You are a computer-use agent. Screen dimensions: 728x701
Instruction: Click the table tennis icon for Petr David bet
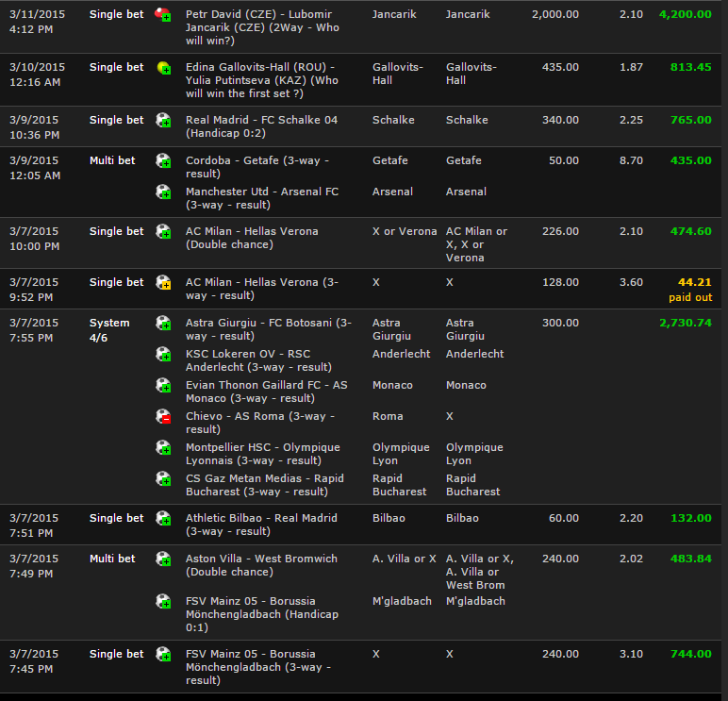(163, 15)
